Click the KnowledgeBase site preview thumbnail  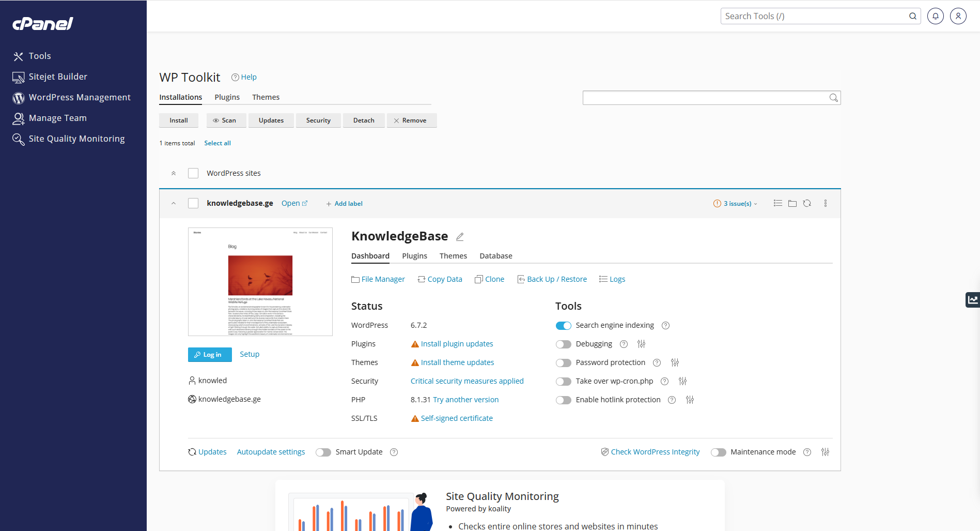click(260, 282)
